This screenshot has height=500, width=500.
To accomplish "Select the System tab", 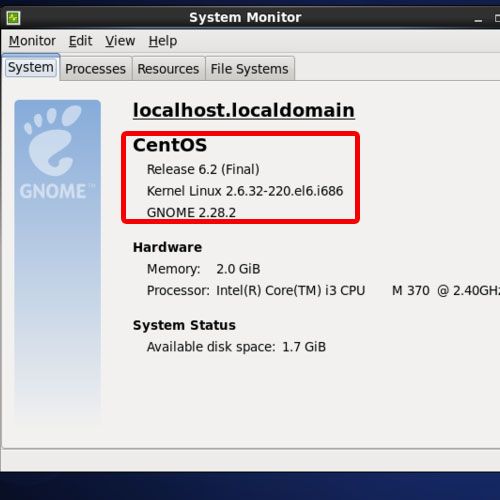I will pyautogui.click(x=31, y=67).
